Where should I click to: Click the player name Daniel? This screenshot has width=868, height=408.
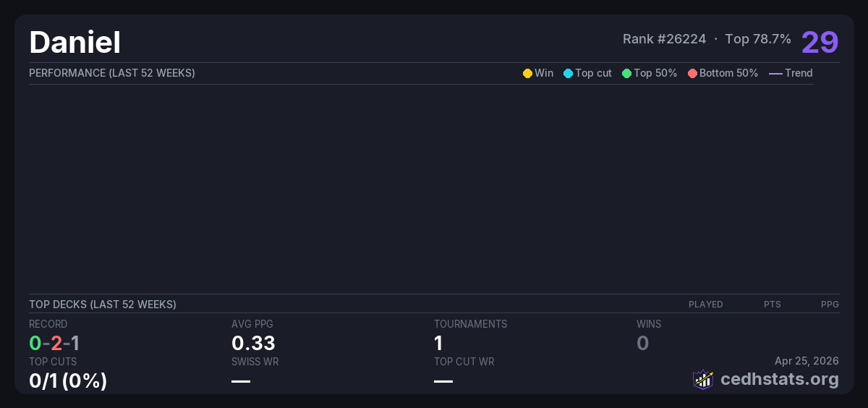point(75,43)
